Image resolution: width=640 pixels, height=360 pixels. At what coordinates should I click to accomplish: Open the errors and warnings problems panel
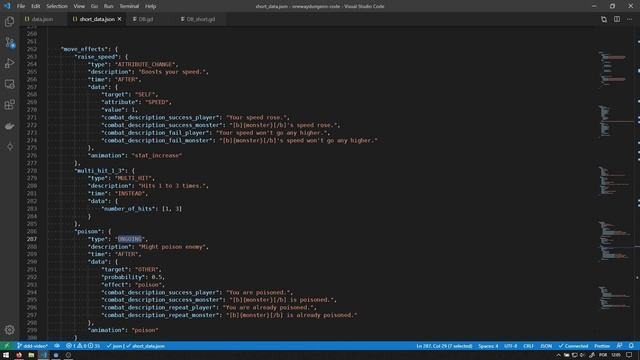(82, 346)
